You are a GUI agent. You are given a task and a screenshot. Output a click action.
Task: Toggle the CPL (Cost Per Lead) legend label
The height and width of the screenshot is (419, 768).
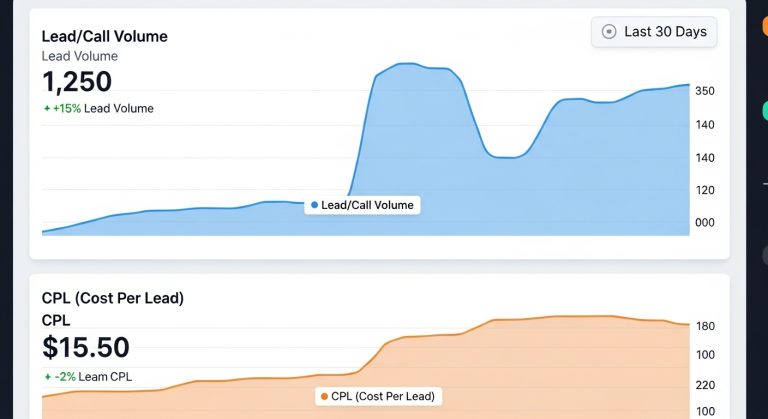383,397
